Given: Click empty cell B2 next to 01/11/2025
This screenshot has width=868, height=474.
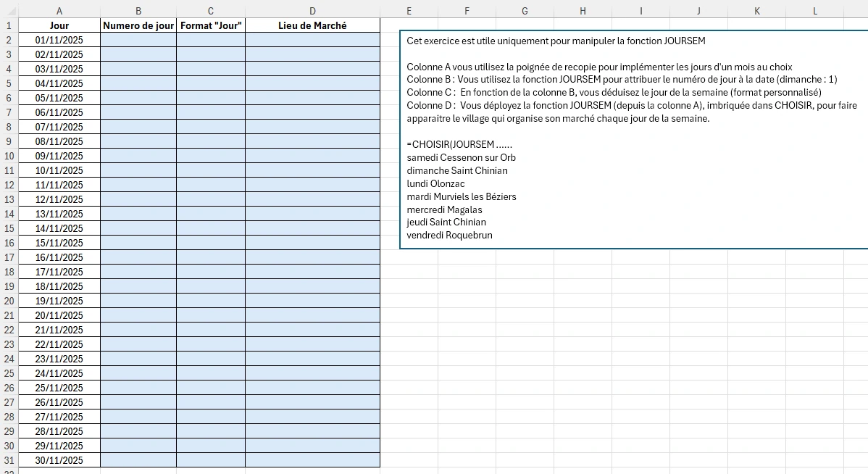Looking at the screenshot, I should click(x=138, y=40).
